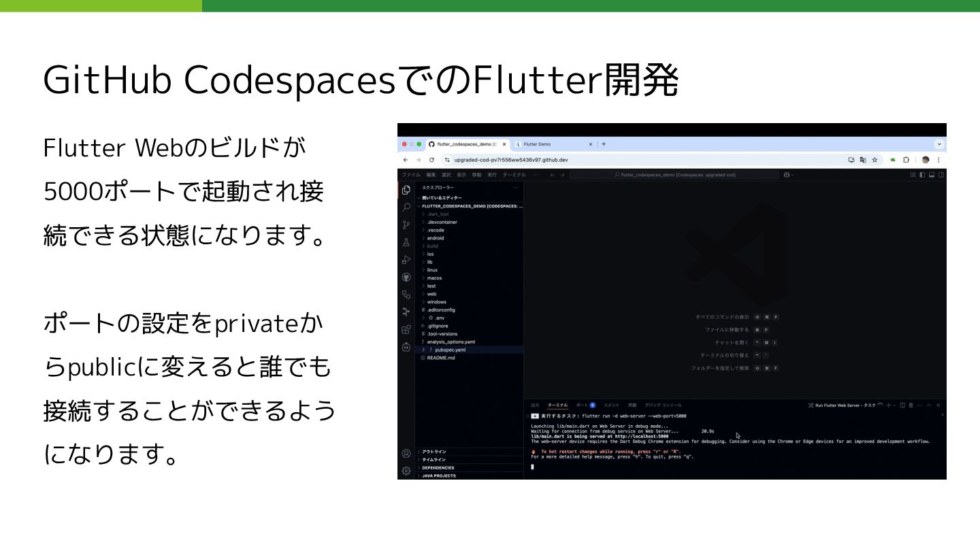Open pubspec.yaml in the explorer
980x551 pixels.
point(470,350)
